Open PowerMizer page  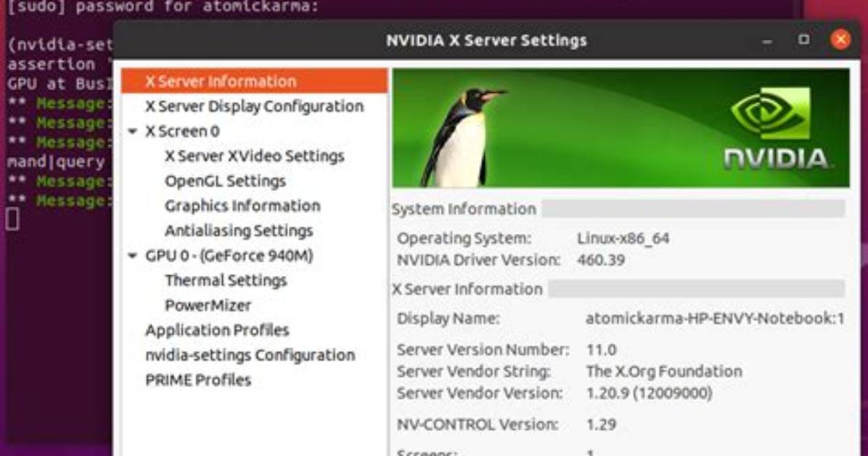tap(208, 305)
